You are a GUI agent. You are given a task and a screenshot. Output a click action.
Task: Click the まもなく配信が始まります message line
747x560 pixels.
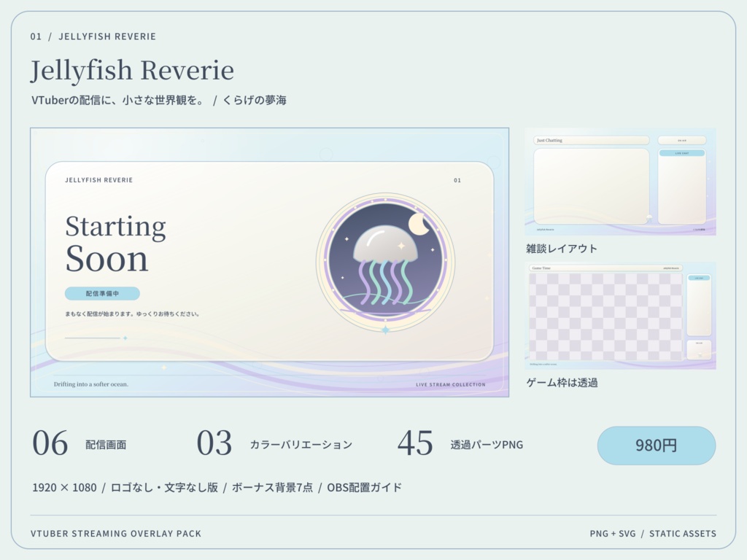coord(133,314)
